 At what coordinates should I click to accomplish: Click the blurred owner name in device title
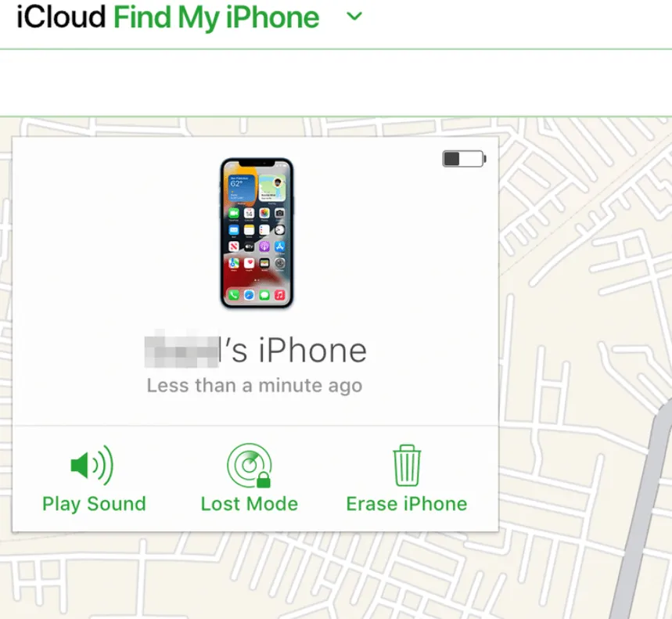[181, 351]
